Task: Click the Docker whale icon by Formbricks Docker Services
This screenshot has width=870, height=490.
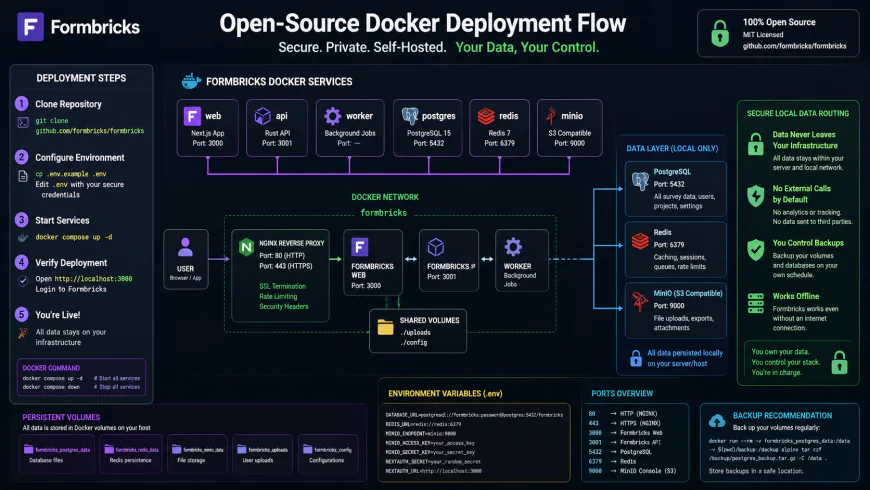Action: (x=191, y=82)
